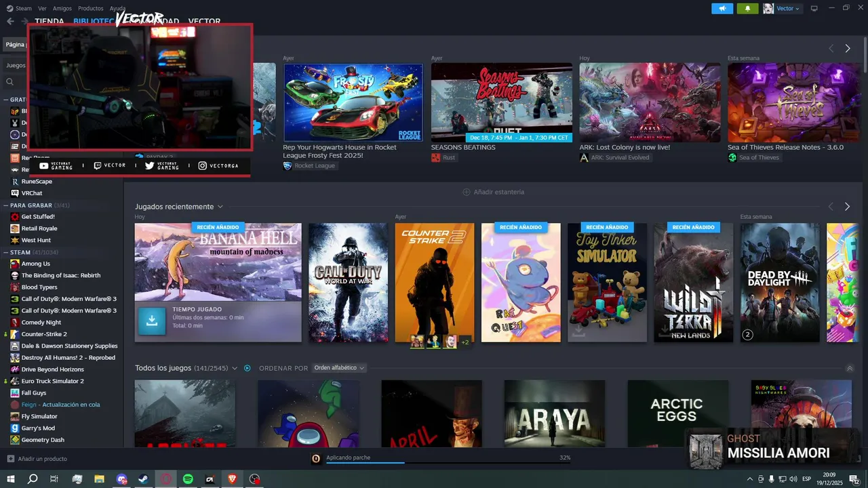Click the Rust game icon under news
868x488 pixels.
[x=435, y=157]
